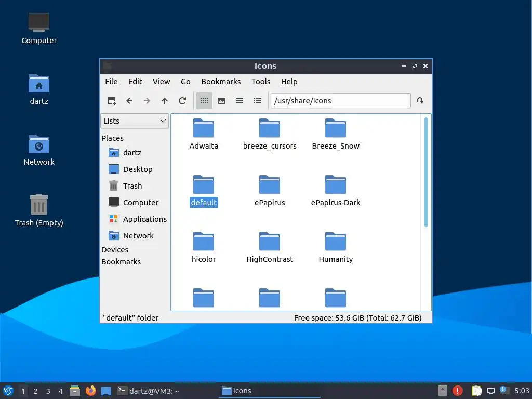
Task: Select Computer in Places sidebar
Action: pyautogui.click(x=135, y=203)
